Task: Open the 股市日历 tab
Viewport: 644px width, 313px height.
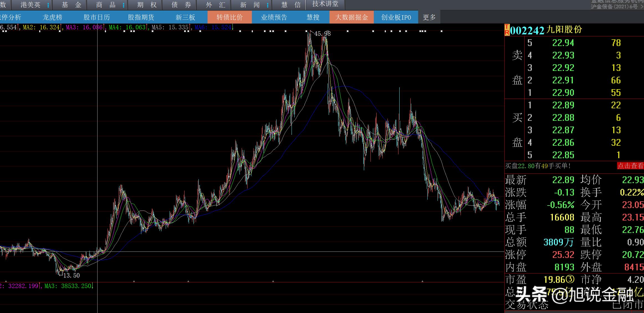Action: (x=96, y=17)
